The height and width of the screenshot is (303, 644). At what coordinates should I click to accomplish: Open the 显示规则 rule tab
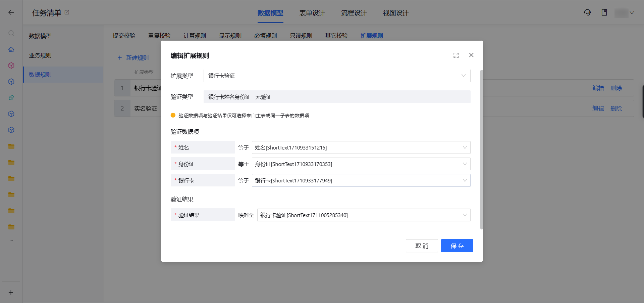(230, 36)
